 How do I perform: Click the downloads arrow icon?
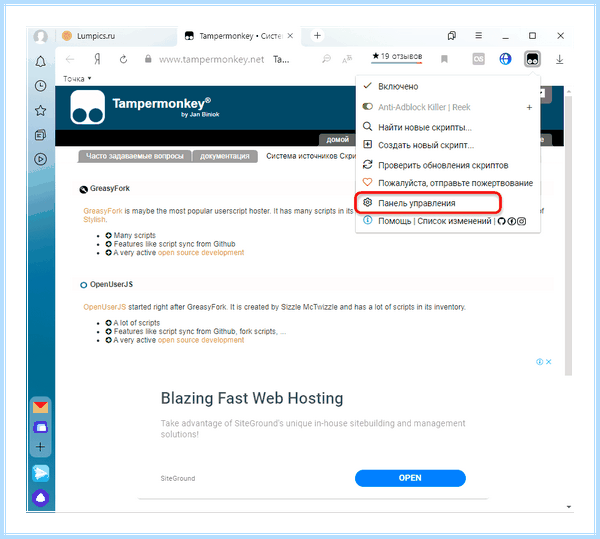point(559,59)
